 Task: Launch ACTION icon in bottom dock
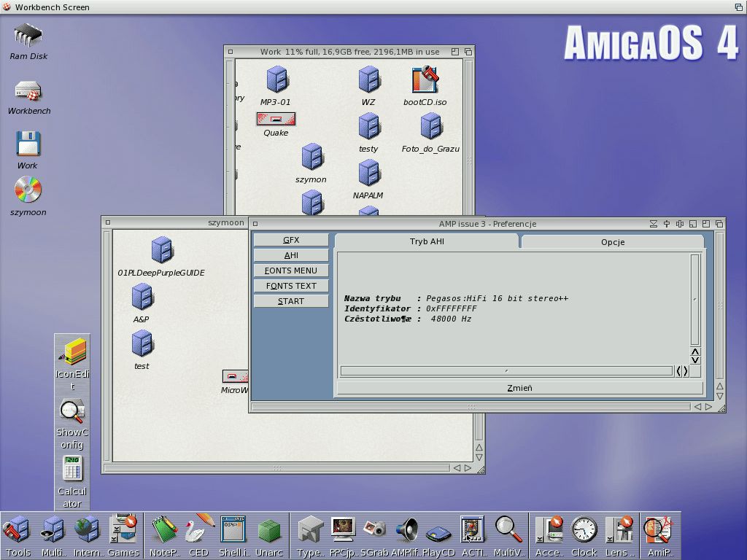pyautogui.click(x=473, y=536)
